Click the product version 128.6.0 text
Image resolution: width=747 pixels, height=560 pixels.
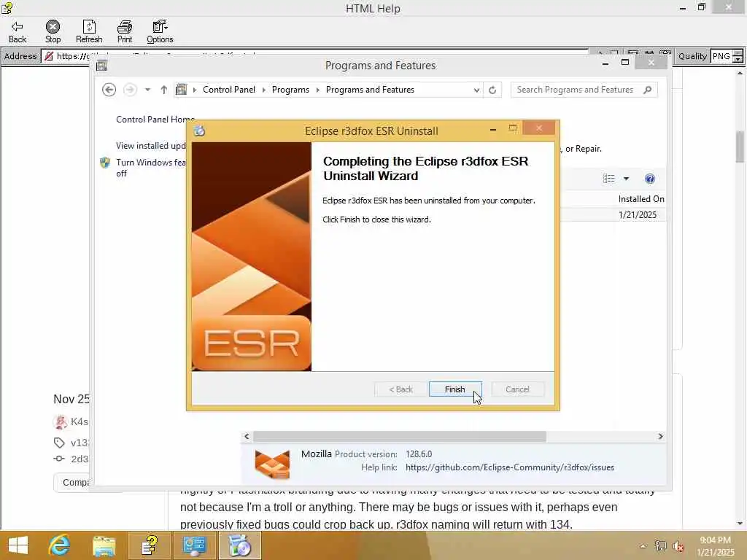point(419,454)
